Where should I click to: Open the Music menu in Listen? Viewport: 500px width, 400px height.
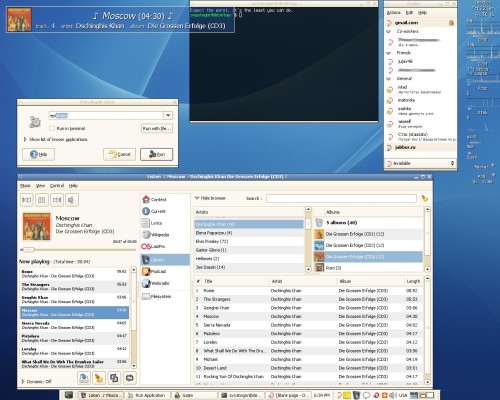25,186
